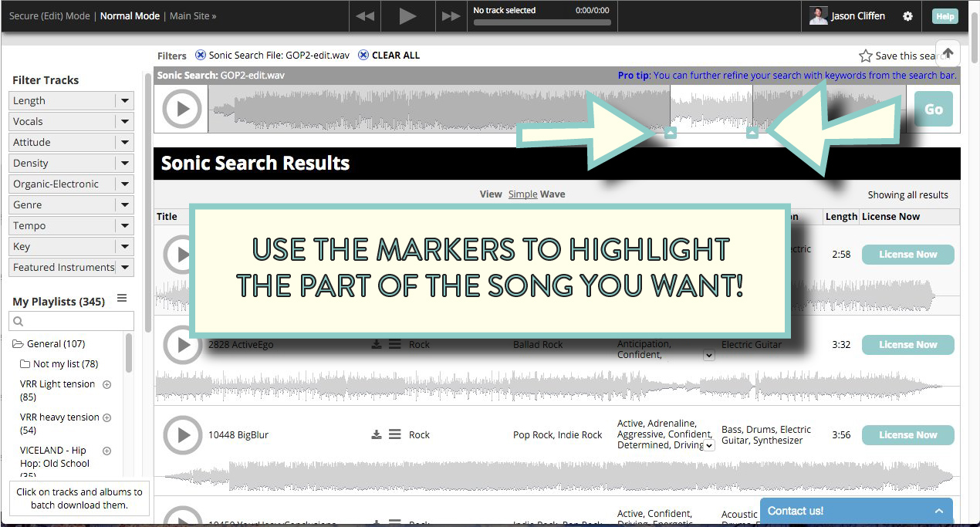Click the 2828 ActiveEgo waveform
This screenshot has height=527, width=980.
[x=556, y=386]
